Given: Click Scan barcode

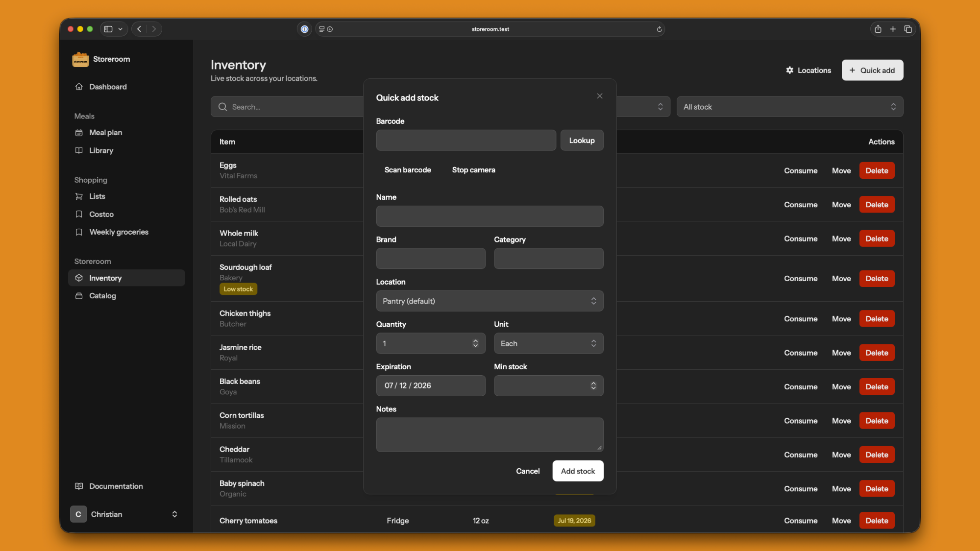Looking at the screenshot, I should (x=408, y=170).
